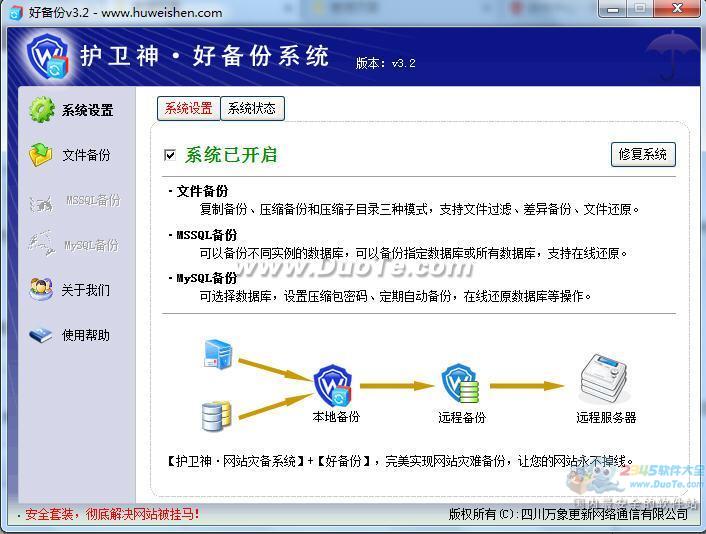Click the database cylinder diagram icon

[216, 416]
